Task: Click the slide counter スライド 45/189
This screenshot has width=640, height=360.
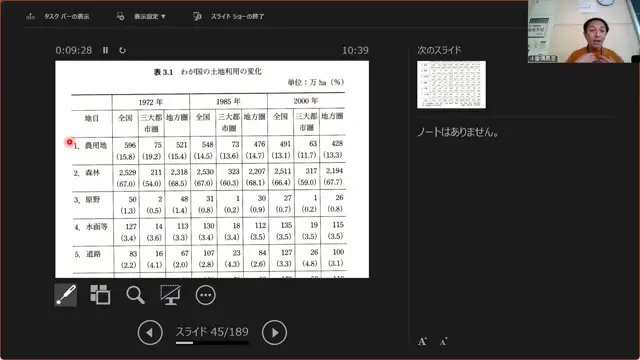Action: pos(212,331)
